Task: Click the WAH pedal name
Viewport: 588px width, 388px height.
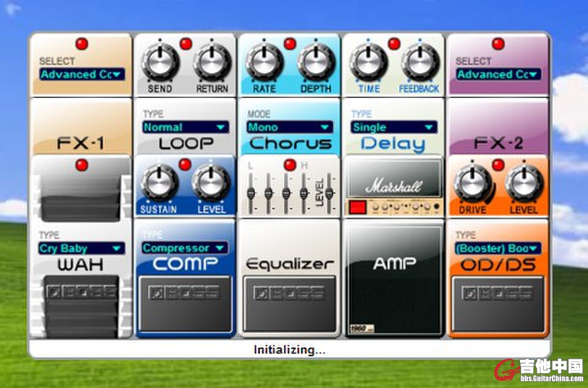Action: (81, 265)
